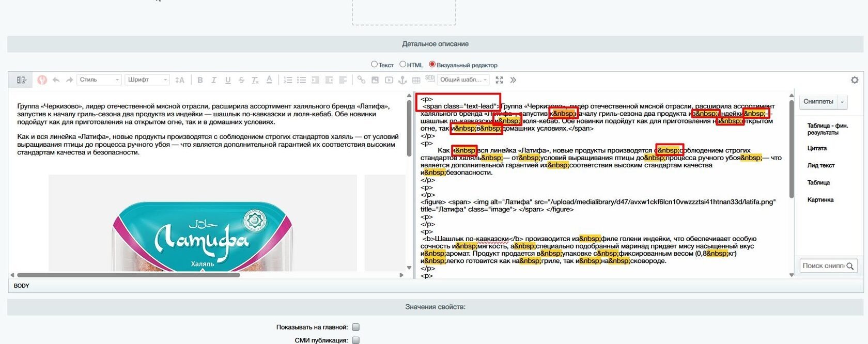Switch editor to fullscreen mode
The image size is (868, 344).
click(499, 80)
